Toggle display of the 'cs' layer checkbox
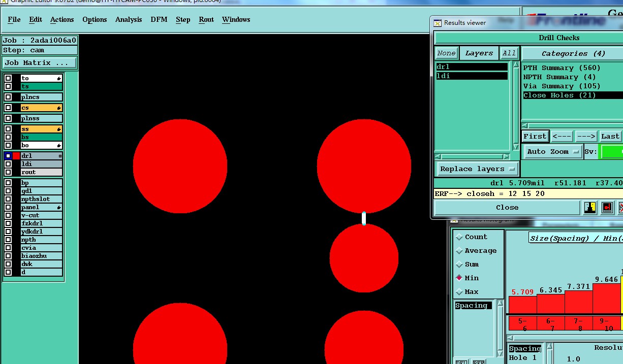The width and height of the screenshot is (623, 364). point(8,108)
